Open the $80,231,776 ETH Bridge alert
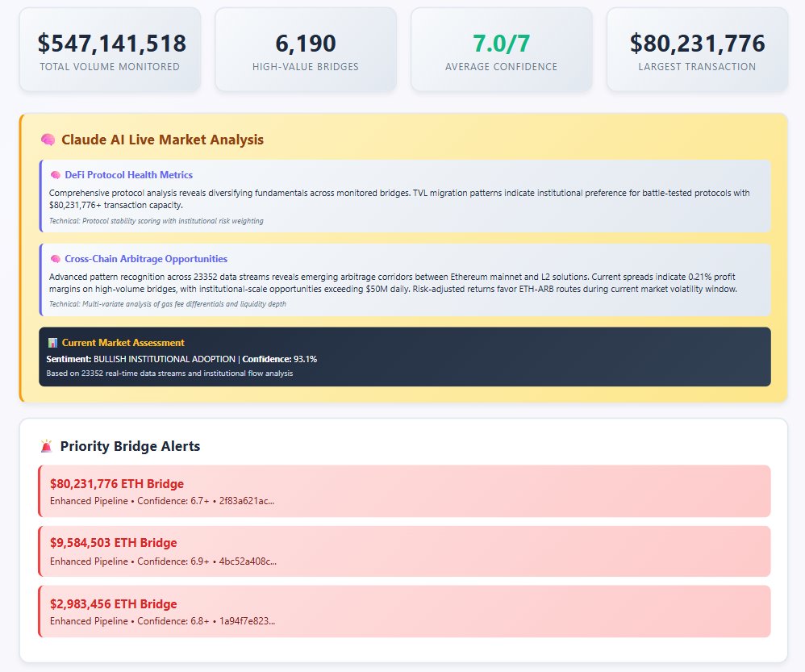Viewport: 805px width, 672px height. pyautogui.click(x=405, y=491)
